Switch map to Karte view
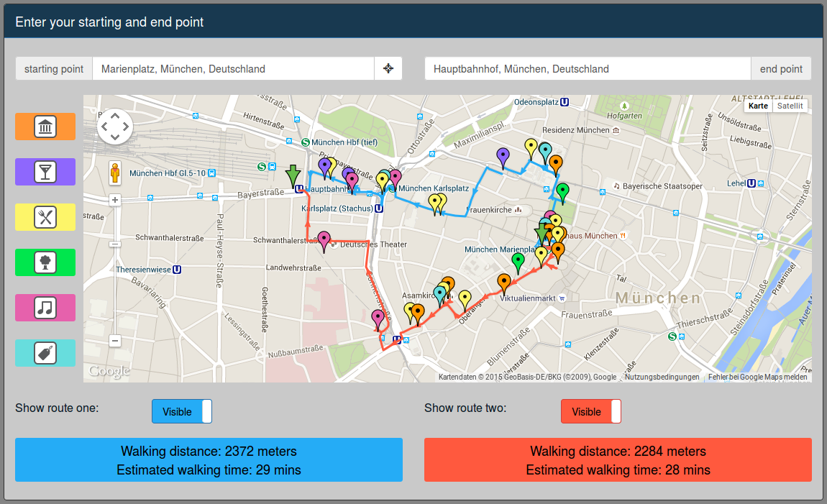The height and width of the screenshot is (504, 827). pyautogui.click(x=758, y=106)
